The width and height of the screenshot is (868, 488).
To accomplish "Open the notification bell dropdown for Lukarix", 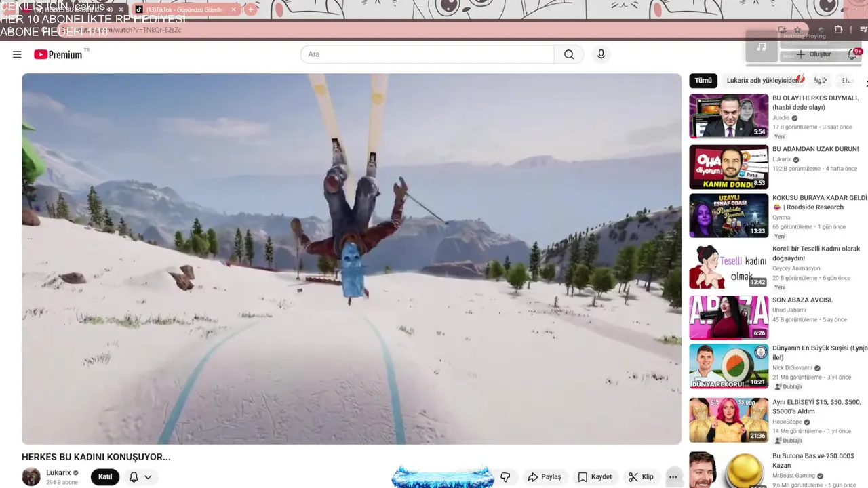I will [x=140, y=476].
